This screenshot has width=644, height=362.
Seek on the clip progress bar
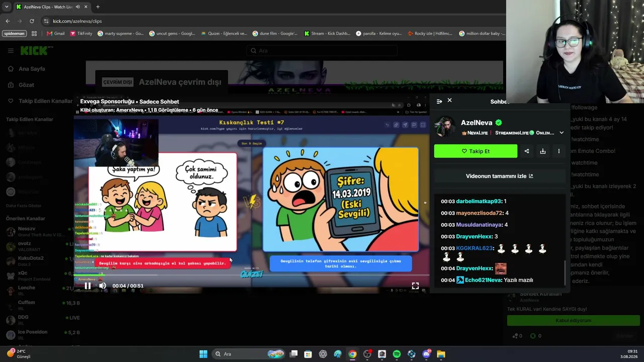point(252,275)
